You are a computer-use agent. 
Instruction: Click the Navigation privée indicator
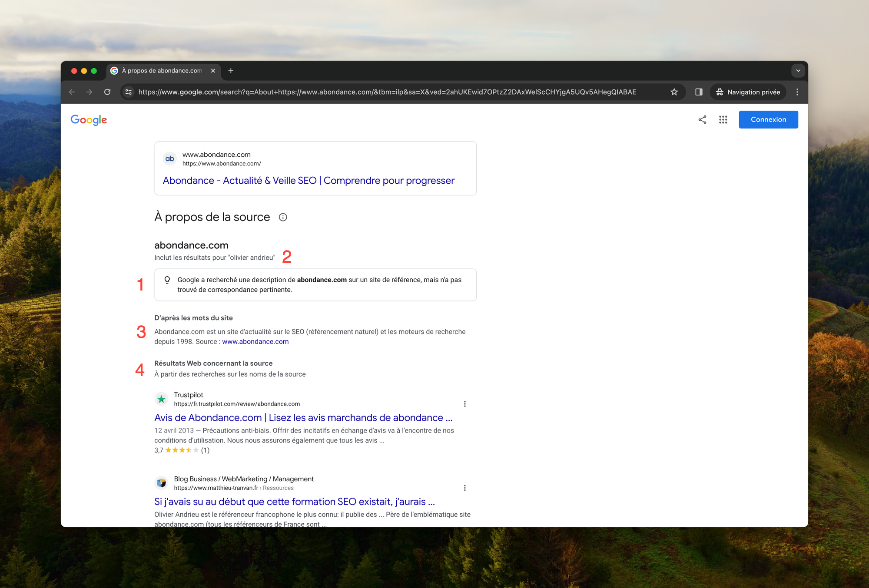tap(748, 92)
